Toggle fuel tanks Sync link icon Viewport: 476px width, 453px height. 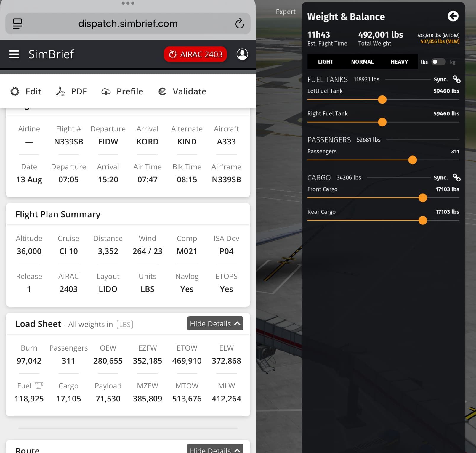(x=456, y=79)
